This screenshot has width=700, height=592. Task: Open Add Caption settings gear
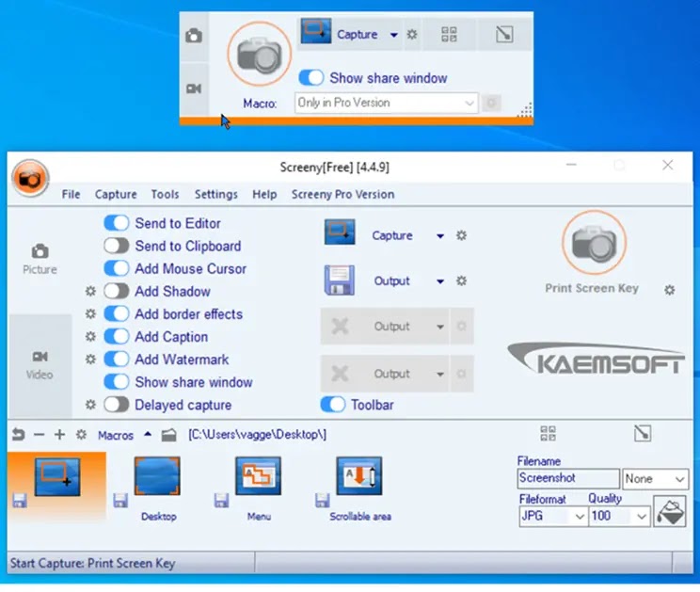point(90,336)
